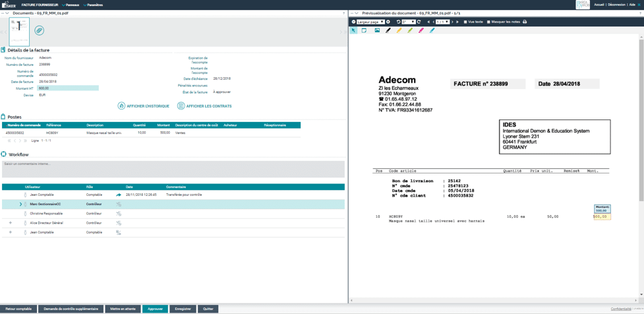Image resolution: width=644 pixels, height=314 pixels.
Task: Click highlighted amount 500,00 in invoice preview
Action: point(602,216)
